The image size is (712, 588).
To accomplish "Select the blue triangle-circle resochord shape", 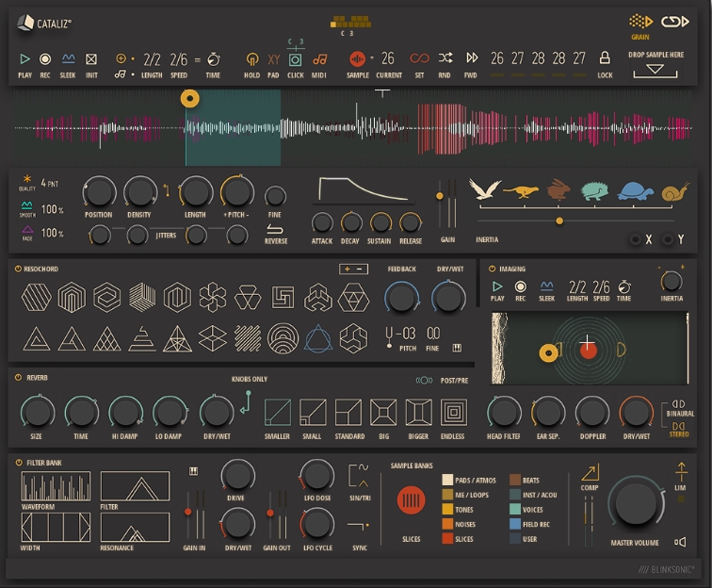I will click(x=318, y=338).
